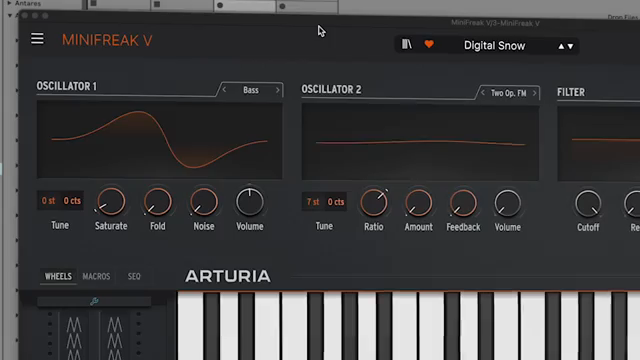Screen dimensions: 640x360
Task: Select next Oscillator 2 type after Two Op. FM
Action: [x=534, y=93]
